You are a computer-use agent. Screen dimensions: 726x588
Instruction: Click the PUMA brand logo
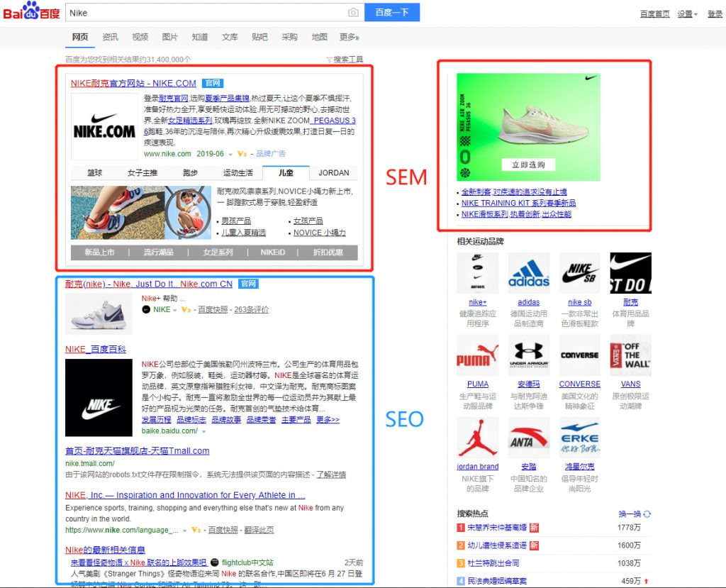pos(479,355)
